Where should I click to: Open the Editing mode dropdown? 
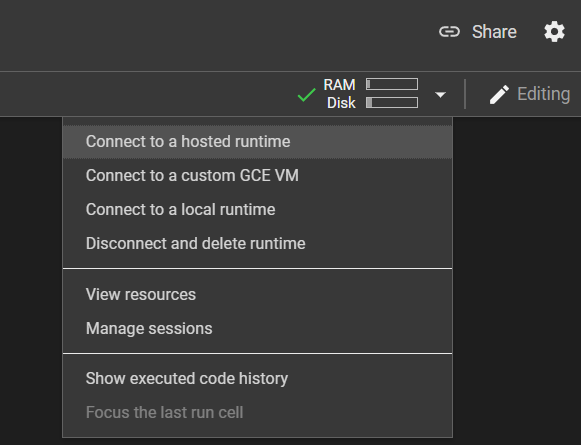pos(530,94)
